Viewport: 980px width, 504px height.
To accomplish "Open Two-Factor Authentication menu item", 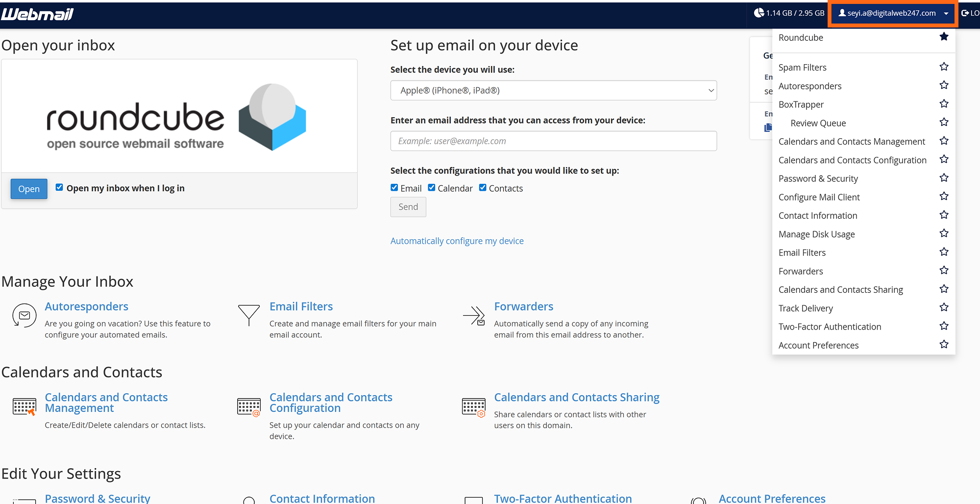I will (830, 327).
